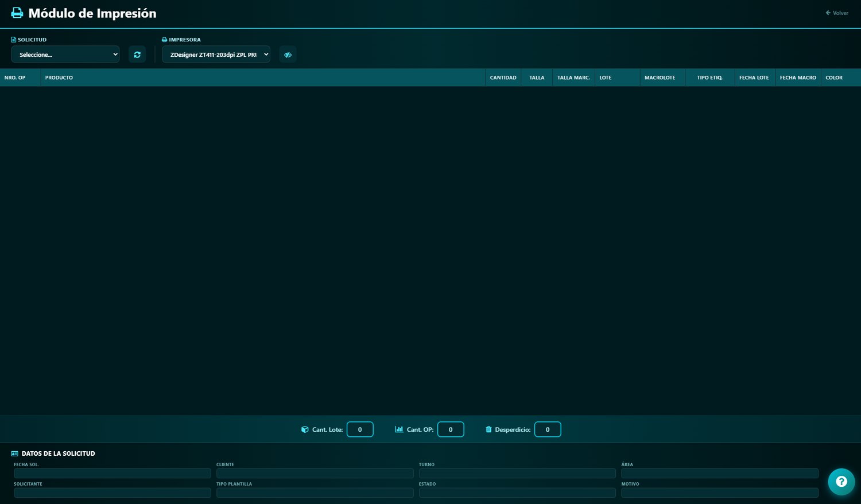Open the Solicitud dropdown showing Seleccione...
861x504 pixels.
pos(65,55)
